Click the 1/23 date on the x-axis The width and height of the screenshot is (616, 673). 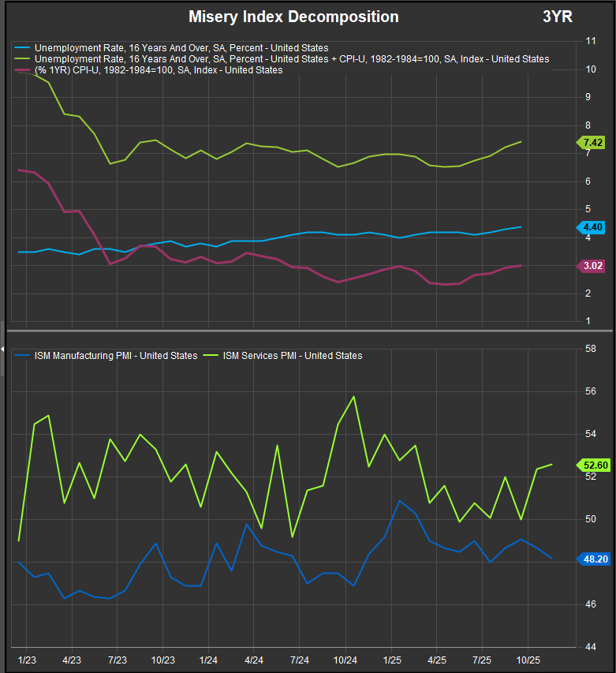[x=26, y=658]
